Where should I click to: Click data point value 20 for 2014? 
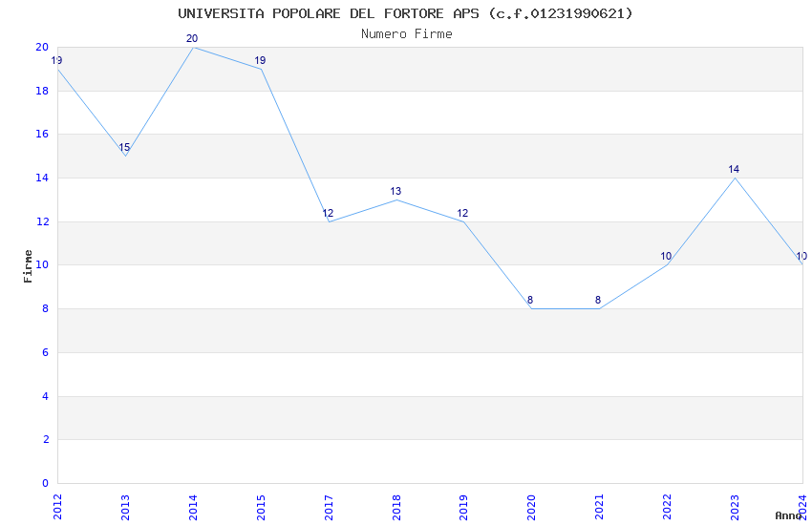coord(192,38)
